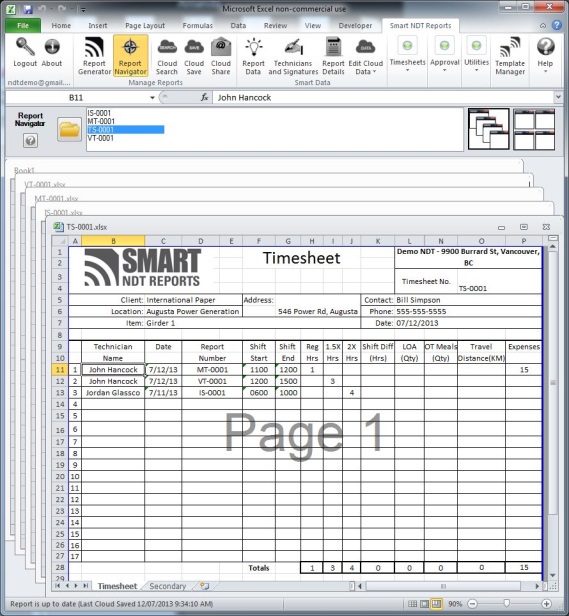Screen dimensions: 569x616
Task: Click the Insert Function fx button
Action: (204, 97)
